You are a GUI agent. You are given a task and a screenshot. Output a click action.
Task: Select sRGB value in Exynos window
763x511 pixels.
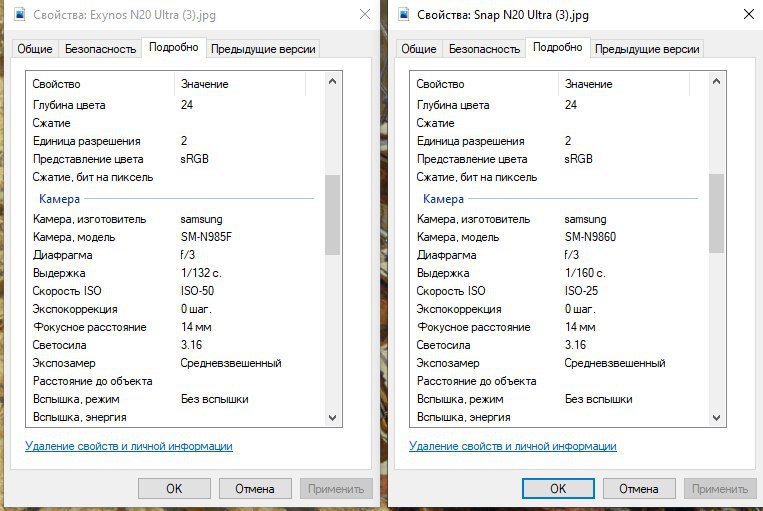tap(194, 159)
